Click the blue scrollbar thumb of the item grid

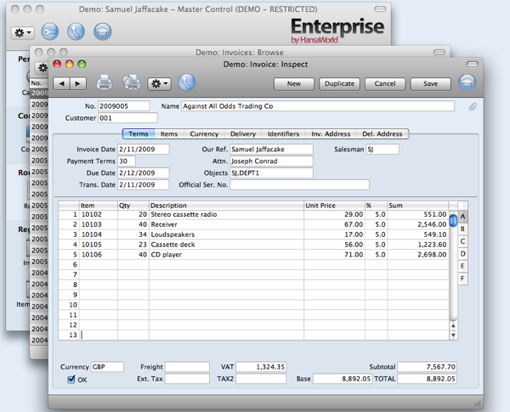coord(453,221)
